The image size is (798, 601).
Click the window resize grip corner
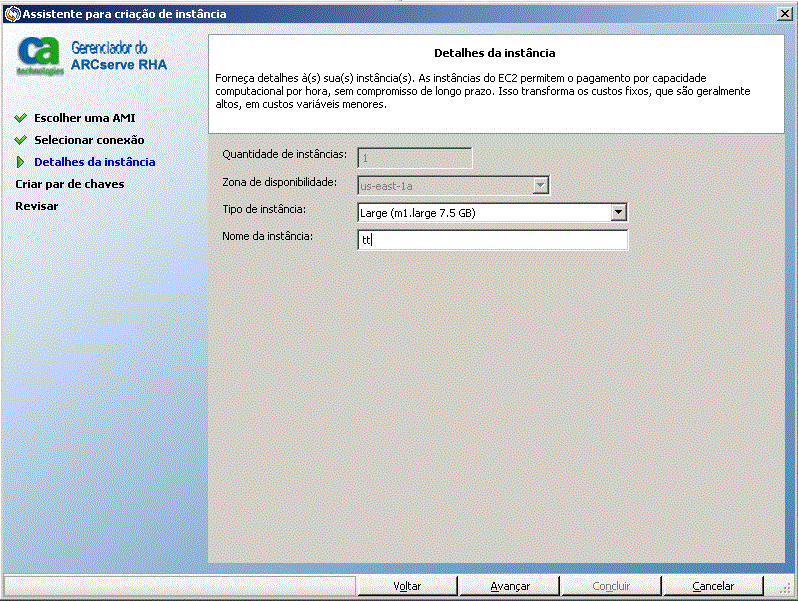coord(786,588)
